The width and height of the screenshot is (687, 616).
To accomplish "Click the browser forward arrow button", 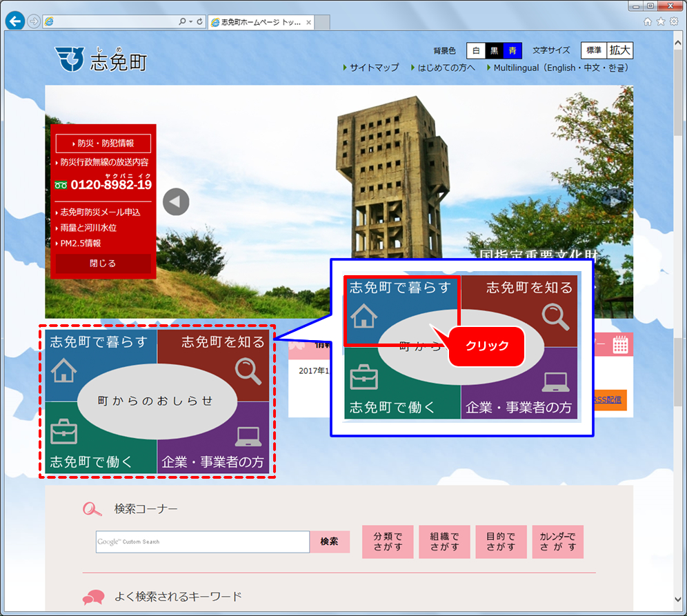I will (x=34, y=21).
